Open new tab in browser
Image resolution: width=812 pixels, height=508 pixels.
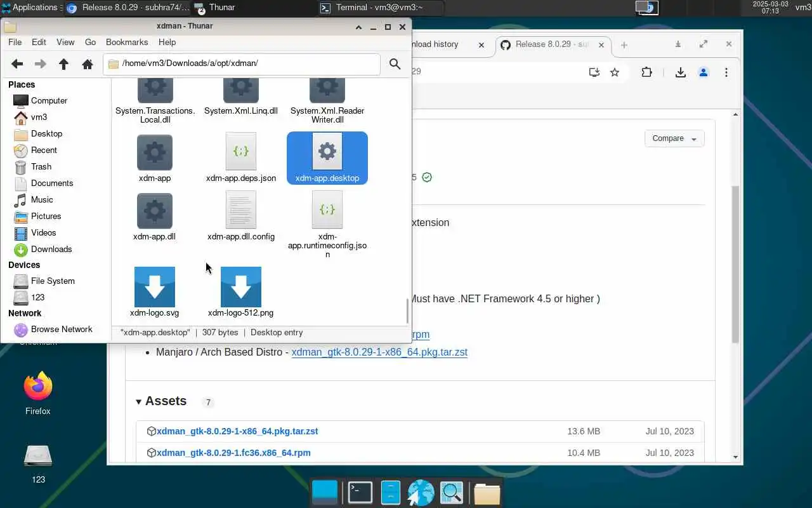(x=624, y=44)
